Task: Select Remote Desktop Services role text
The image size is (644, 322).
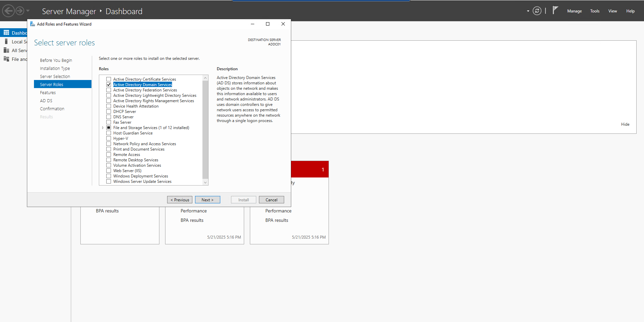Action: [136, 160]
